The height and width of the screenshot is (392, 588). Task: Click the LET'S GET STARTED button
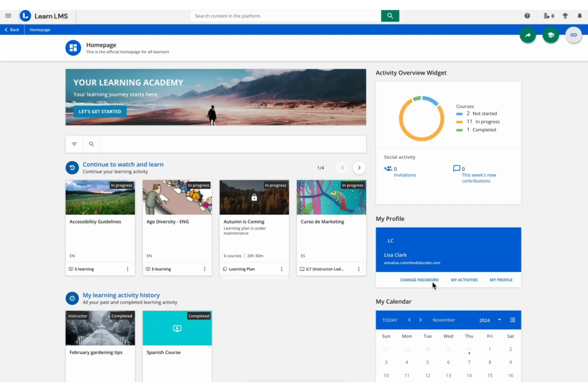[x=100, y=112]
